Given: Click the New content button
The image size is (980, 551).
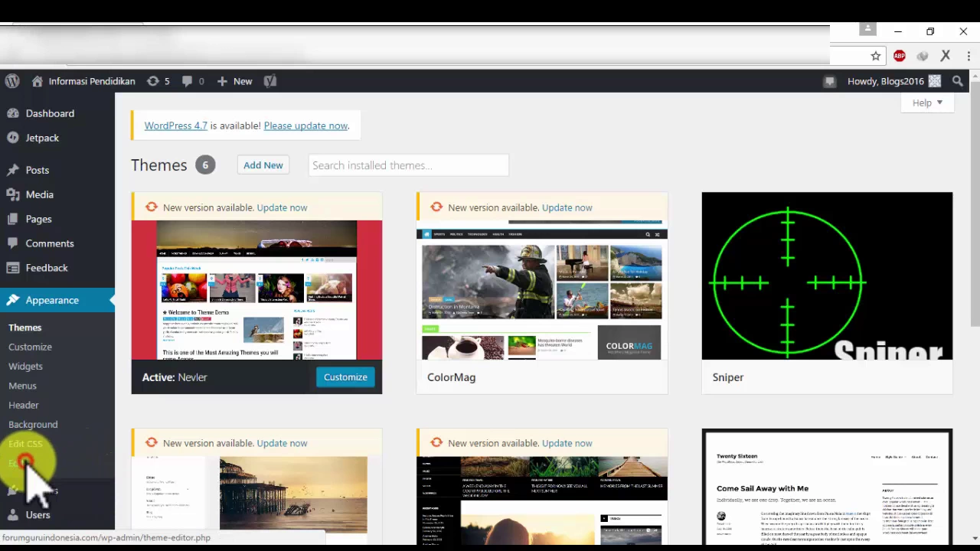Looking at the screenshot, I should 234,81.
